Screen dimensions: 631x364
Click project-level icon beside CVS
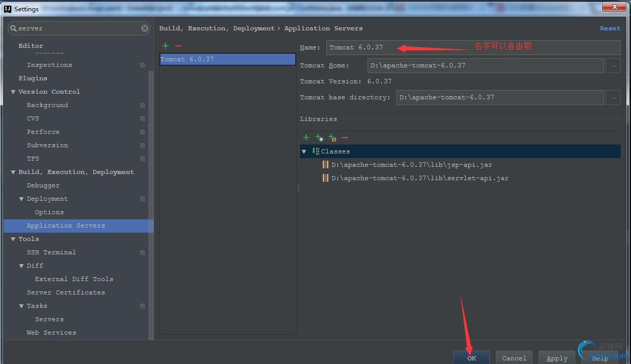[142, 119]
